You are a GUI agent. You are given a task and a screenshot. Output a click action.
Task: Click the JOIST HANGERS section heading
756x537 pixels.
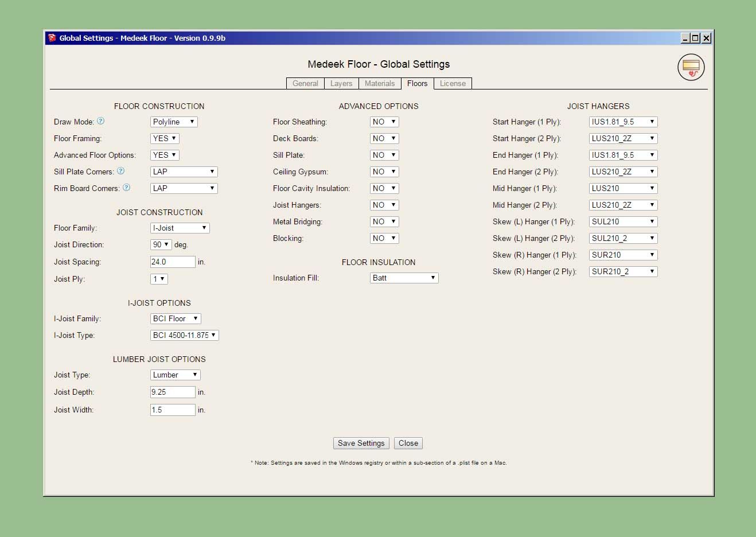pyautogui.click(x=598, y=106)
